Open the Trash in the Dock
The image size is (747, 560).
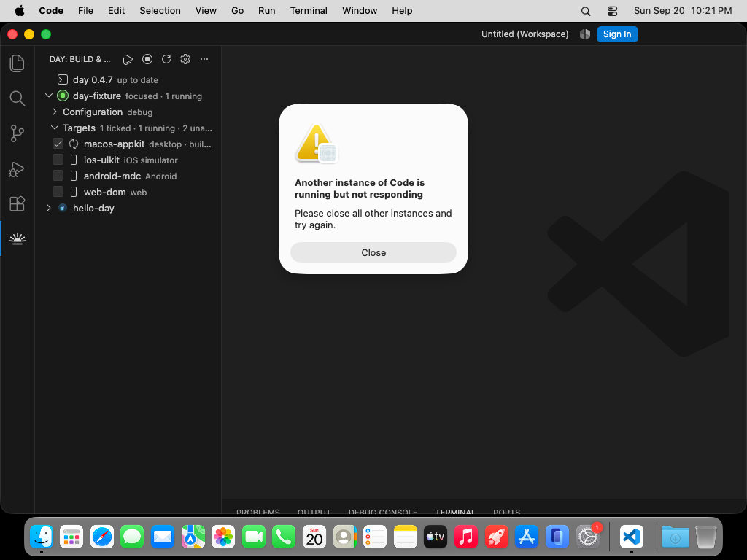[x=705, y=537]
